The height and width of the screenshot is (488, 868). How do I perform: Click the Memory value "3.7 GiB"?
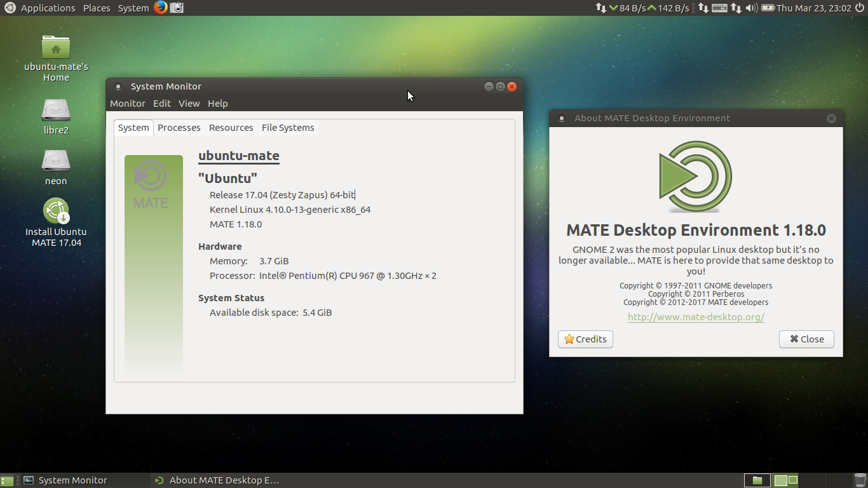(274, 261)
